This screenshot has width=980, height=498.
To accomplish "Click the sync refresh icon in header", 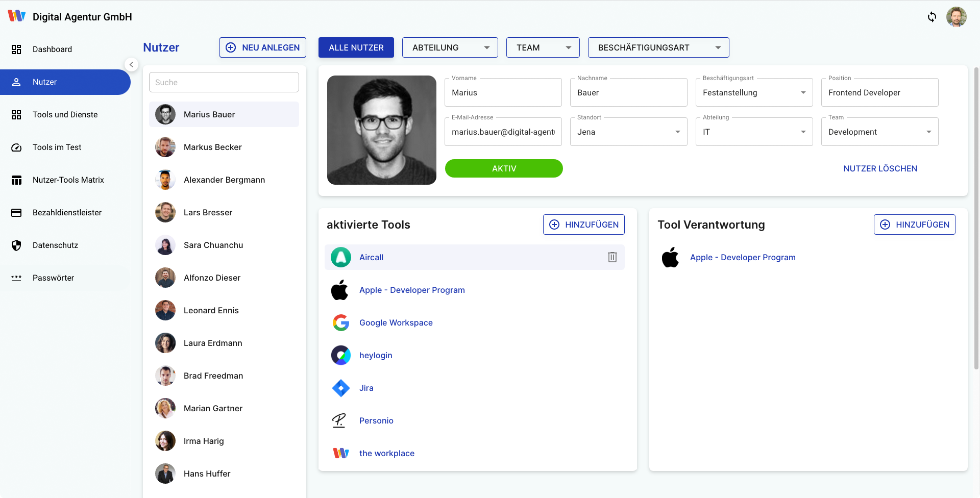I will pos(932,17).
